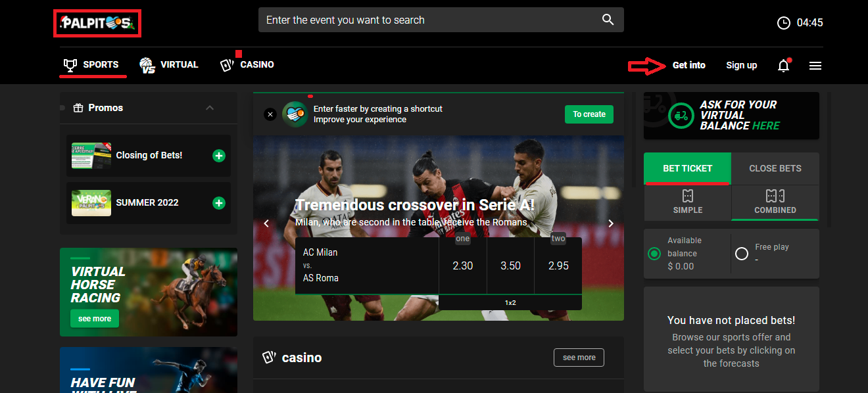Click the Palpitos logo
The image size is (868, 393).
(x=97, y=24)
